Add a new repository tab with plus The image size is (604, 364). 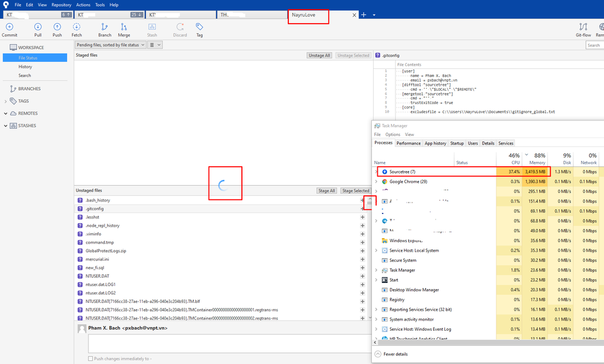(363, 15)
